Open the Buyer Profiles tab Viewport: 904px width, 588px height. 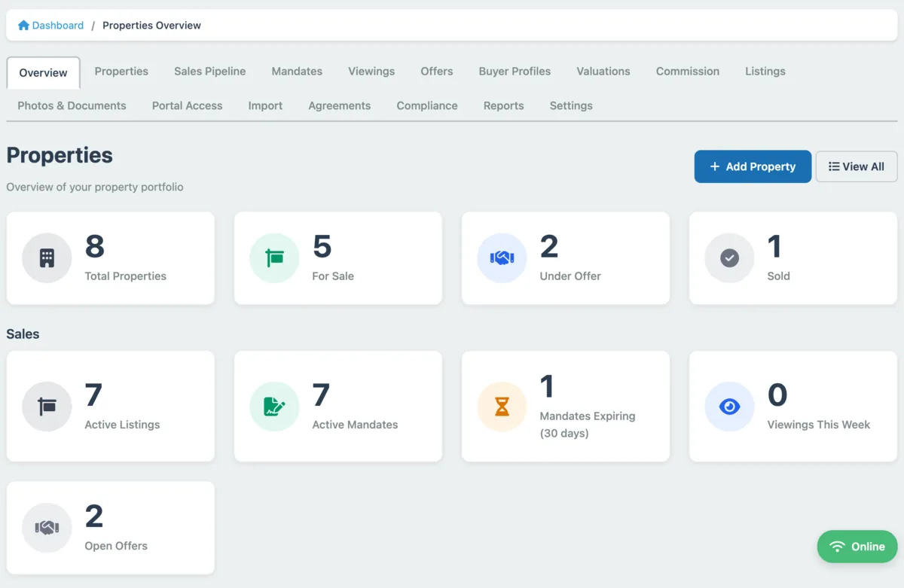click(x=515, y=72)
